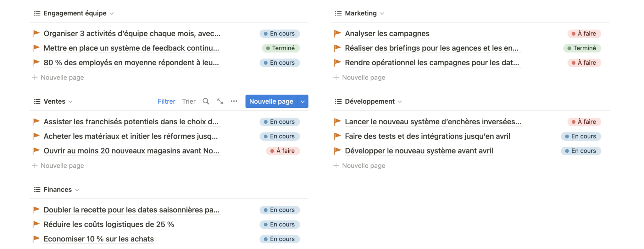Click the expand arrows icon in Ventes
The image size is (644, 249).
point(220,101)
